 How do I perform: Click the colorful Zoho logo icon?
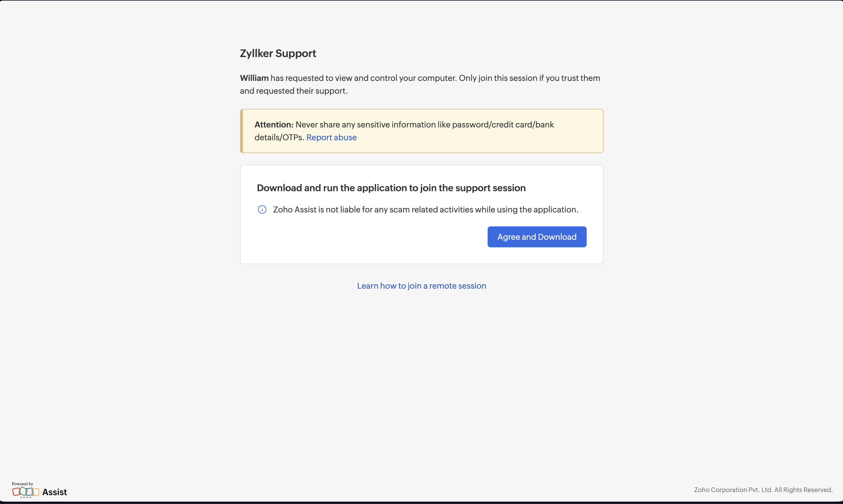(x=26, y=491)
